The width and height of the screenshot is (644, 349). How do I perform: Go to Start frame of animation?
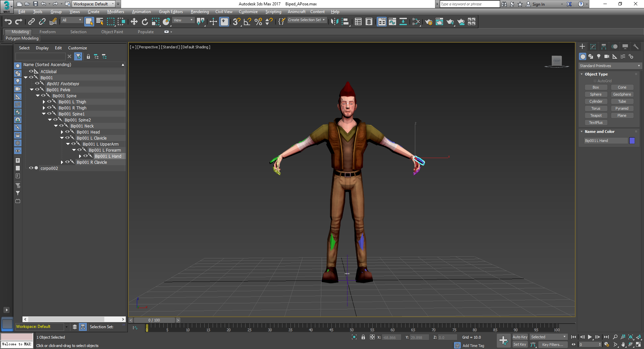pyautogui.click(x=574, y=337)
